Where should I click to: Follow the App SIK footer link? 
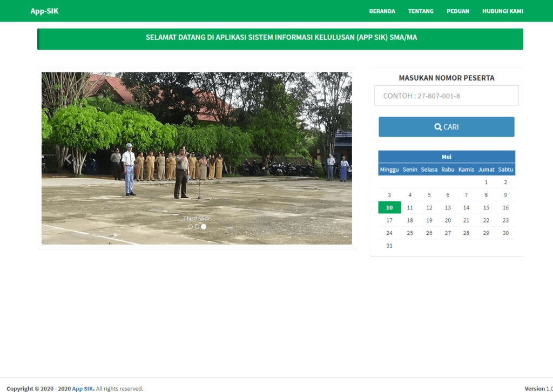pyautogui.click(x=83, y=388)
